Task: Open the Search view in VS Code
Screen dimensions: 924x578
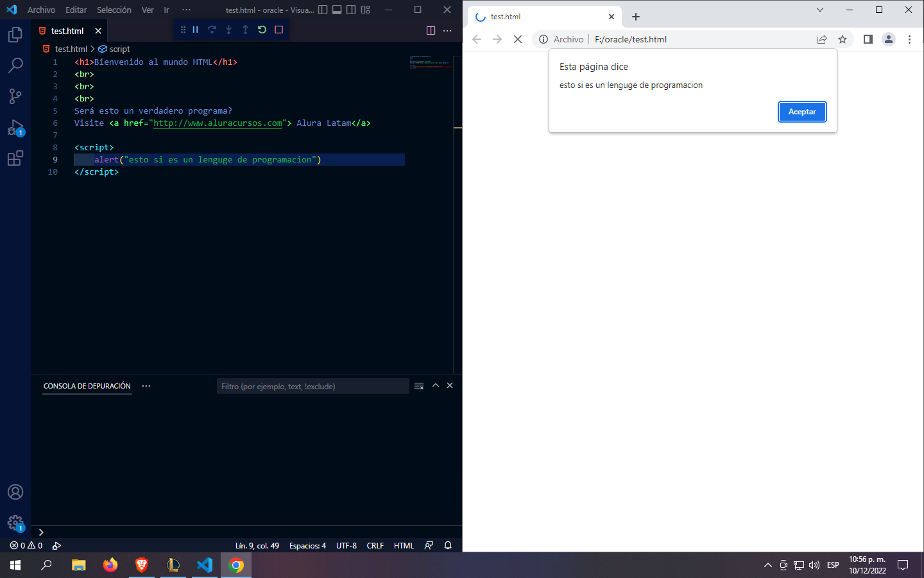Action: point(15,66)
